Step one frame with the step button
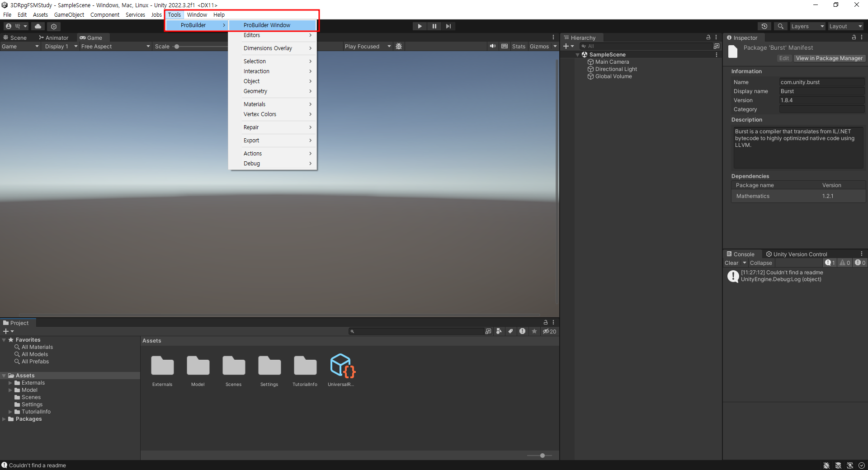868x470 pixels. tap(448, 26)
